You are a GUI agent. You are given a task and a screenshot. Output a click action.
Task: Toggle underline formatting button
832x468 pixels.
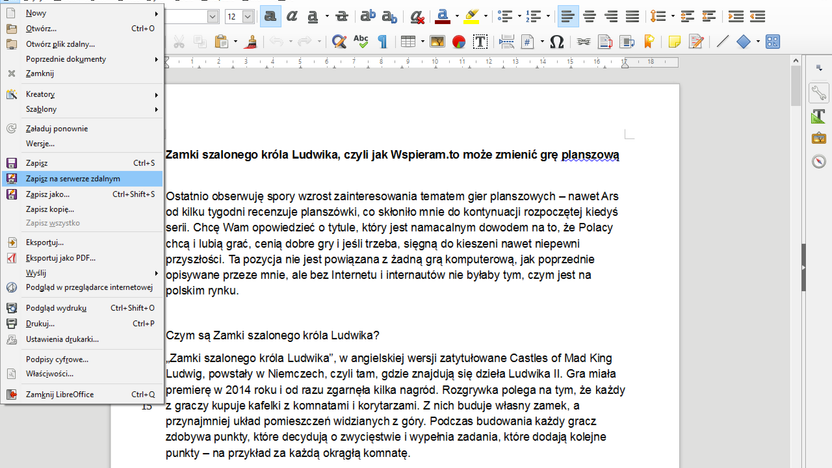(313, 16)
